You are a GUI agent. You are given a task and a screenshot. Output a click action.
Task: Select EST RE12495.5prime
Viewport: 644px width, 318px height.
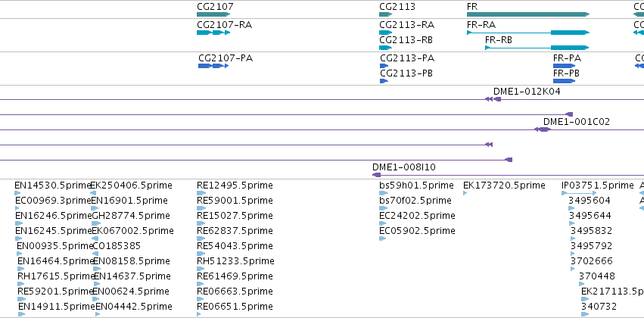(x=235, y=185)
